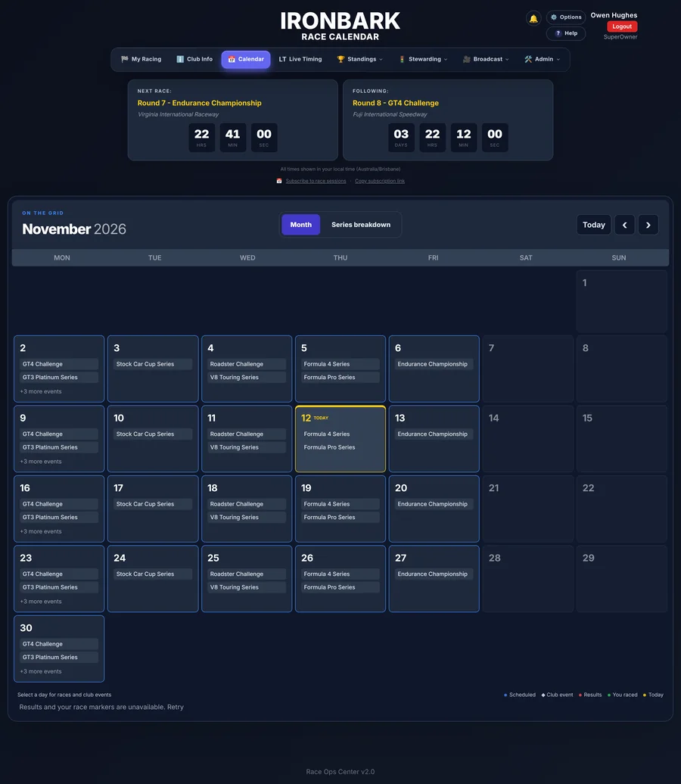Click the trophy icon beside Standings
Image resolution: width=681 pixels, height=784 pixels.
(340, 59)
